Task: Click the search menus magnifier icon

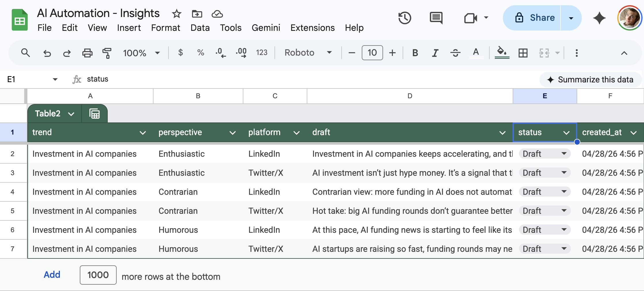Action: (x=25, y=53)
